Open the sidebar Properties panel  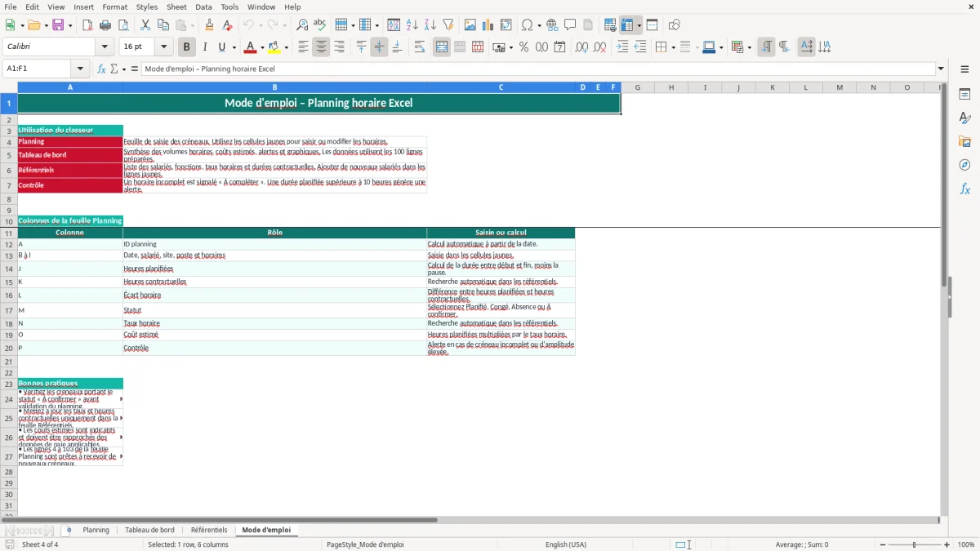[964, 94]
